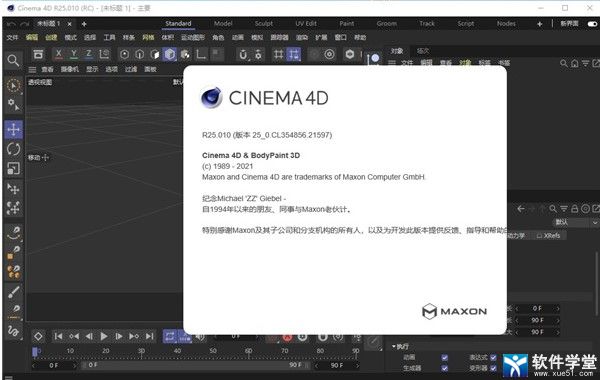The width and height of the screenshot is (600, 380).
Task: Click the target circle icon in top toolbar
Action: coord(329,54)
